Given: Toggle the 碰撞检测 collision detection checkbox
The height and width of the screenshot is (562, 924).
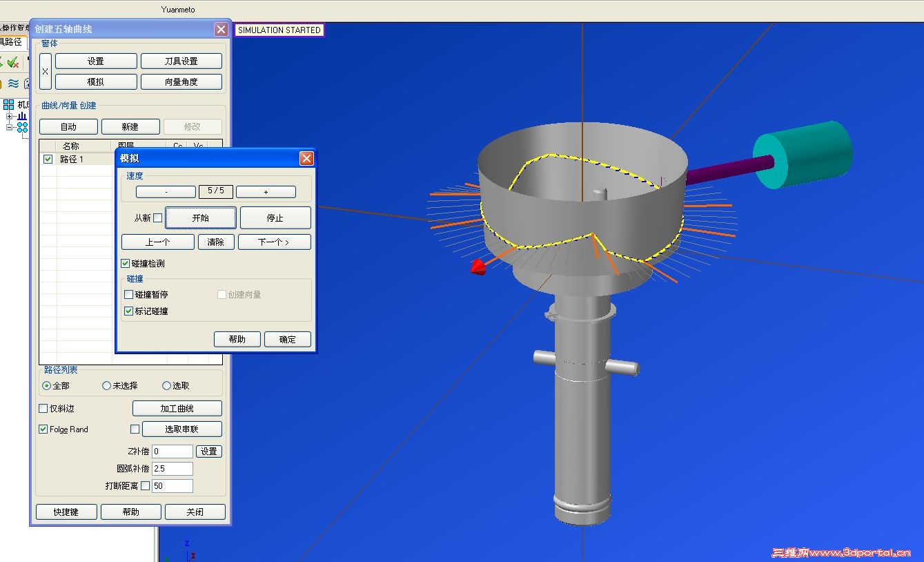Looking at the screenshot, I should [x=126, y=264].
